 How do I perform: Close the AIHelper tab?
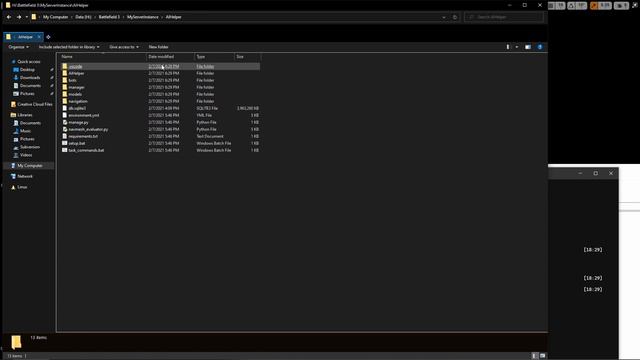[39, 37]
